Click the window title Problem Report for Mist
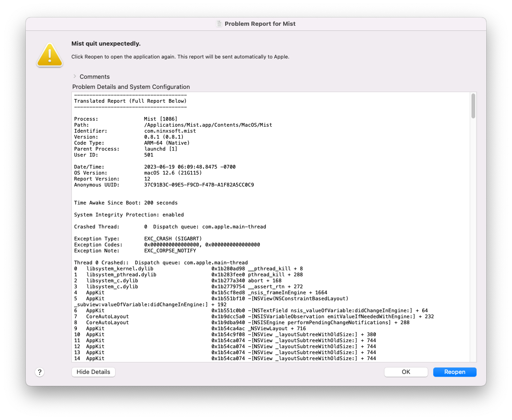The width and height of the screenshot is (512, 420). [x=260, y=23]
